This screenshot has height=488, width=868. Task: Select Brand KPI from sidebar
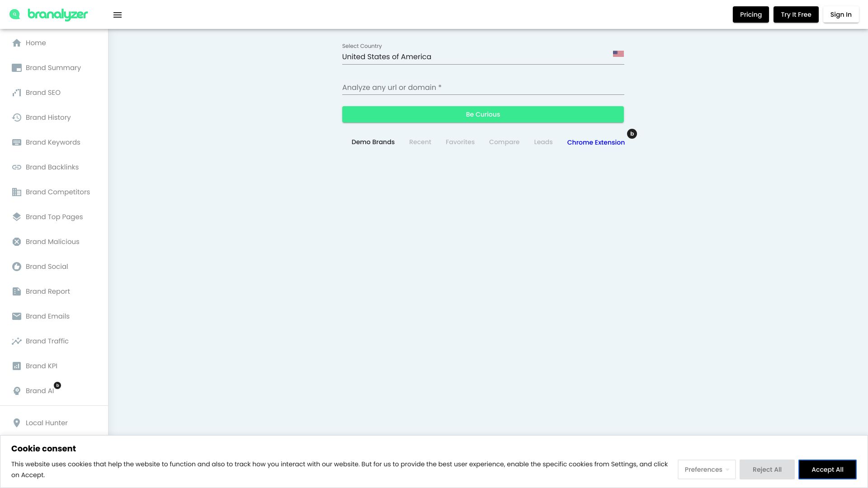[x=41, y=366]
